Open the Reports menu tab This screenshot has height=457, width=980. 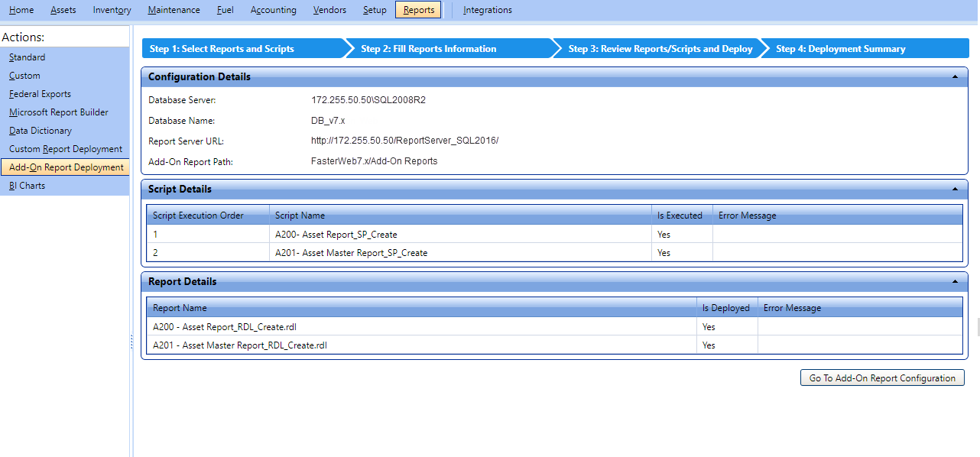pos(418,10)
